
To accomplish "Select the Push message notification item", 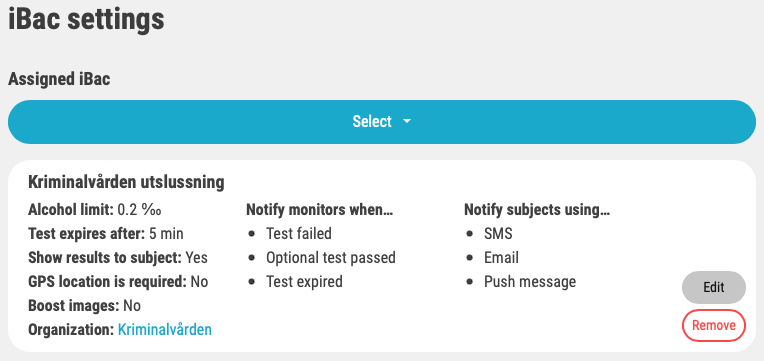I will point(530,282).
